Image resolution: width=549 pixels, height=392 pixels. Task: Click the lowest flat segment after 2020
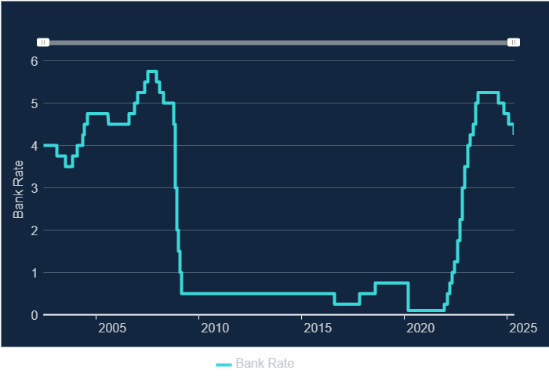(x=426, y=310)
